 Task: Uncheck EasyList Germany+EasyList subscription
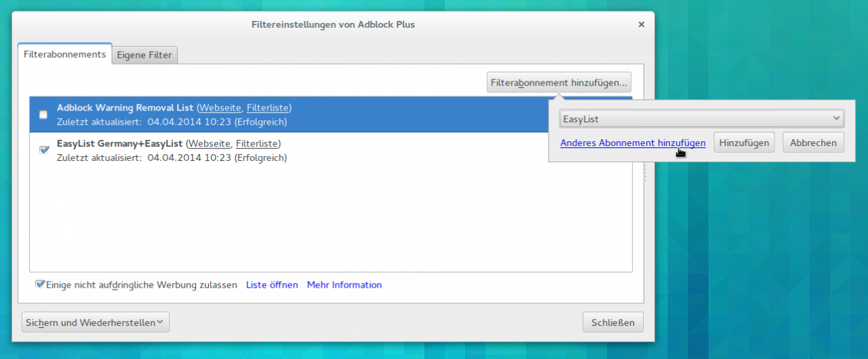click(x=44, y=150)
